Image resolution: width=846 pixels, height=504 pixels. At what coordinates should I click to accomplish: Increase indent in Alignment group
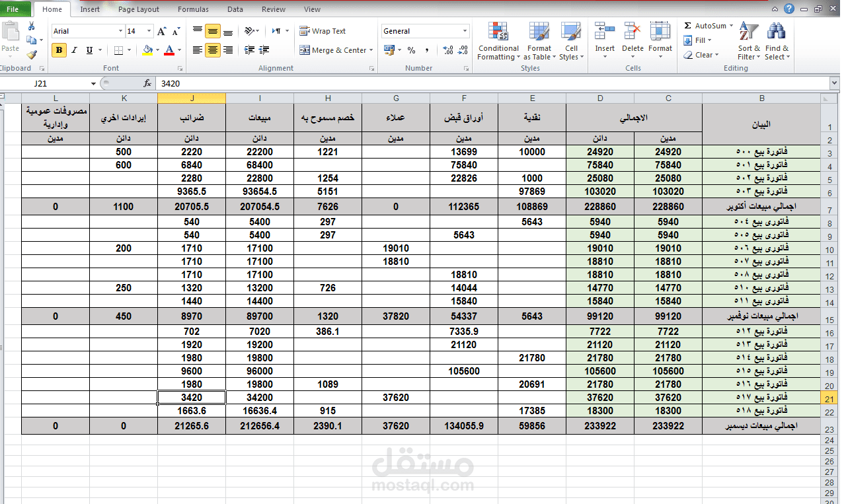pyautogui.click(x=264, y=50)
